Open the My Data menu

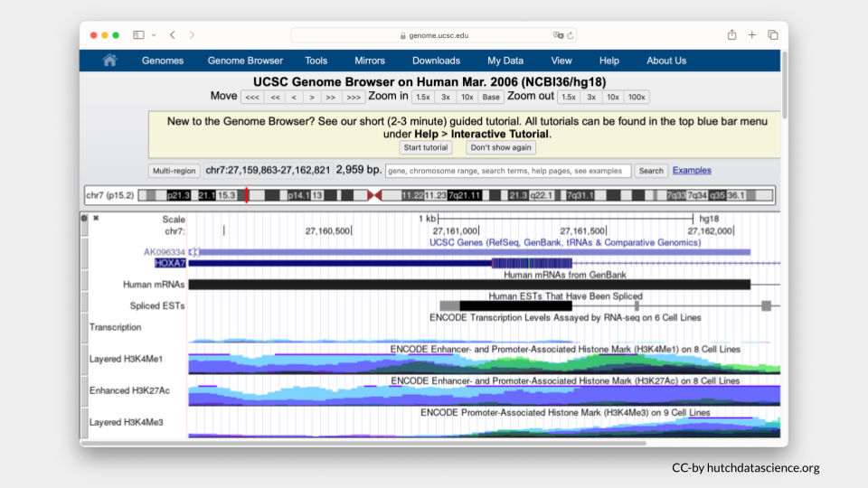pos(505,61)
